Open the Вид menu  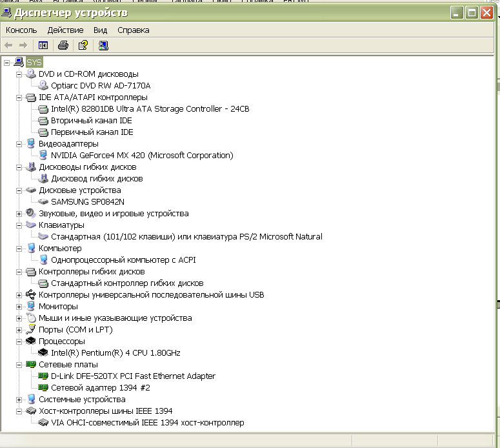[100, 30]
